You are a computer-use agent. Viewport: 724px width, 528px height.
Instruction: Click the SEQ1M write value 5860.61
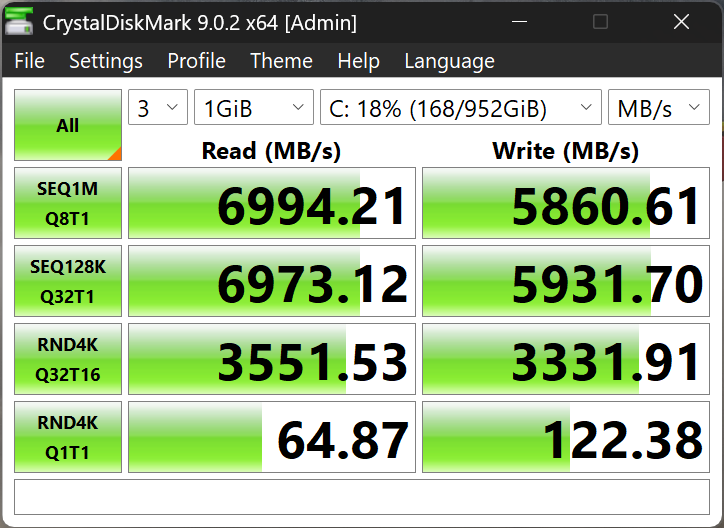coord(566,203)
